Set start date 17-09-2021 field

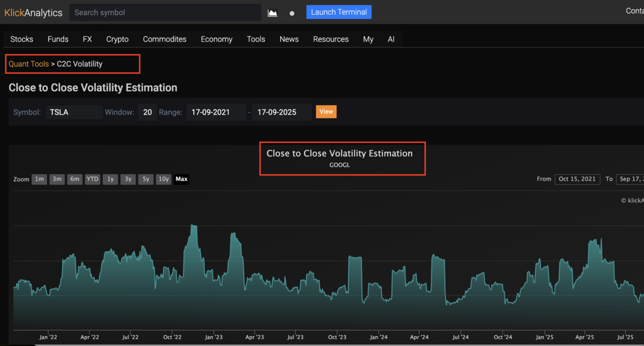tap(216, 112)
